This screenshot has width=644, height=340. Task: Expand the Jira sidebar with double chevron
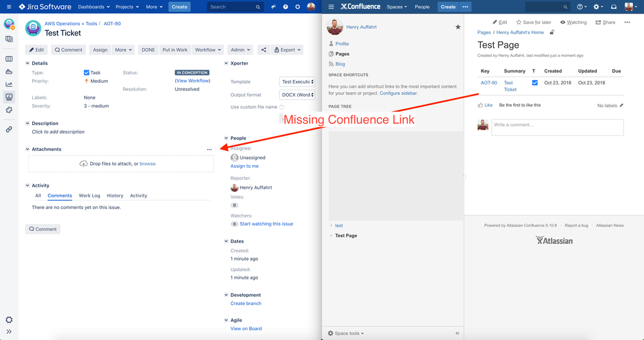point(8,332)
